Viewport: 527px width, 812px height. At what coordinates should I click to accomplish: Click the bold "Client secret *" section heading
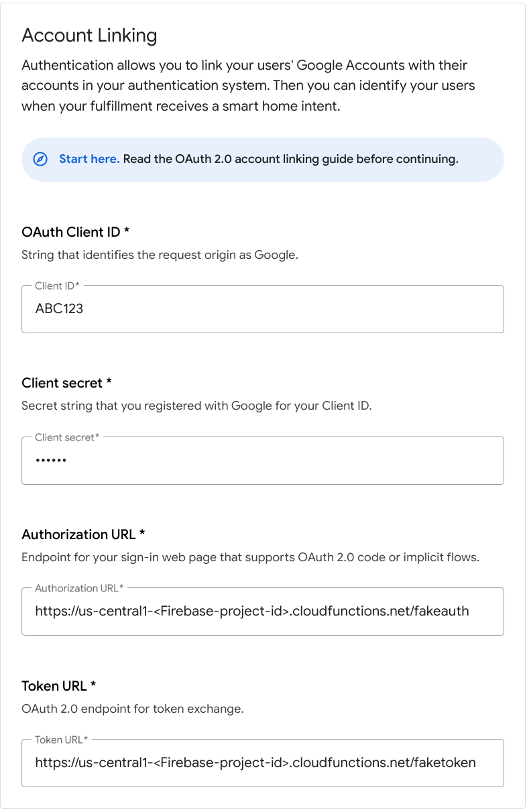click(66, 383)
